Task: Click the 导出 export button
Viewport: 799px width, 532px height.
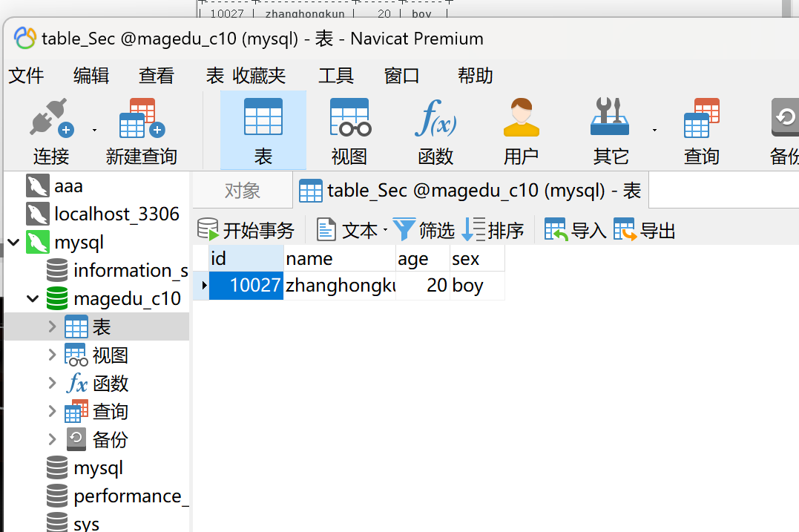Action: pos(644,230)
